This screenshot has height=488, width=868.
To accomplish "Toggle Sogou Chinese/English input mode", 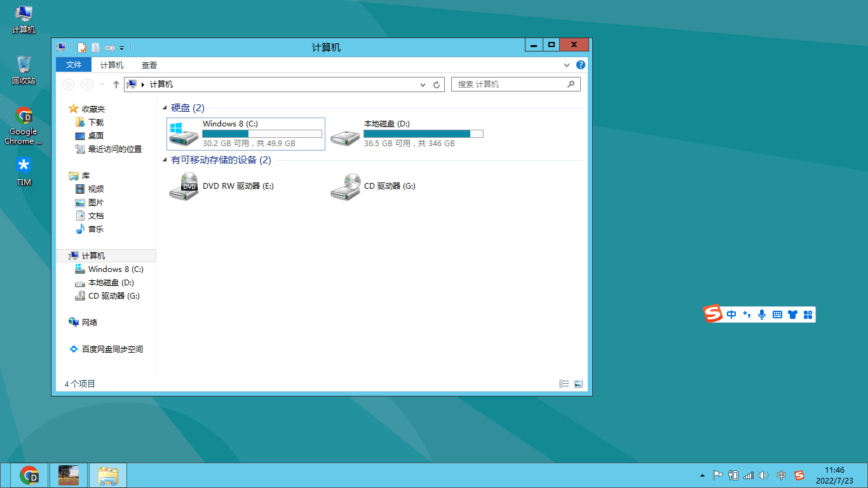I will [731, 314].
